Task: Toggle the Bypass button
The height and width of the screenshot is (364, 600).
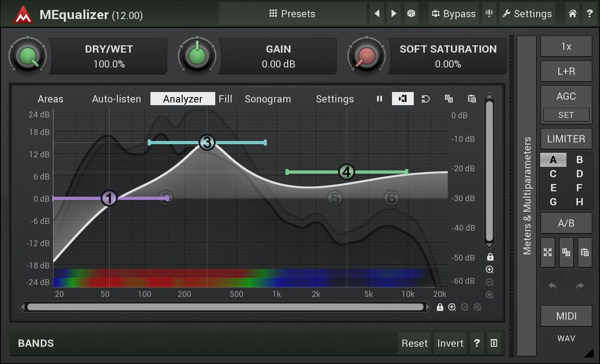Action: (454, 14)
